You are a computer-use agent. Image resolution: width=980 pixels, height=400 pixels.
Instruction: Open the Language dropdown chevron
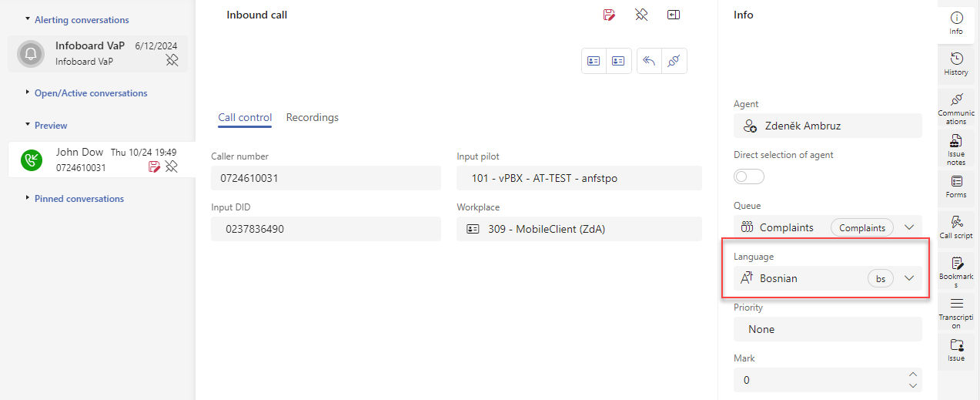tap(909, 278)
